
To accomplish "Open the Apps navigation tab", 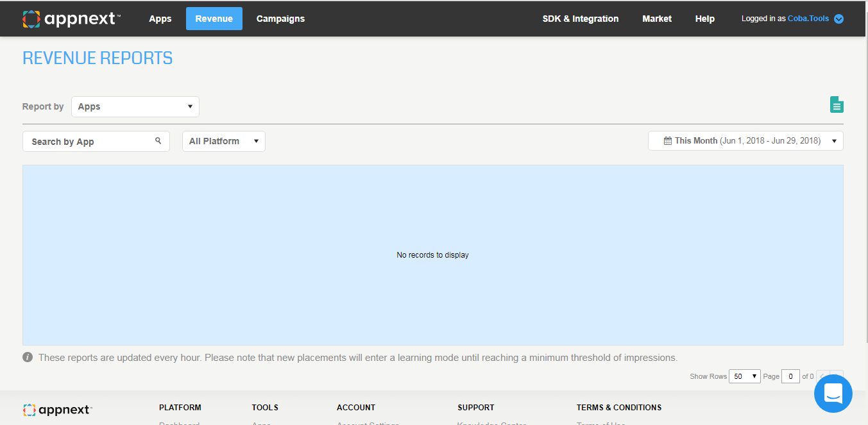I will click(x=160, y=19).
